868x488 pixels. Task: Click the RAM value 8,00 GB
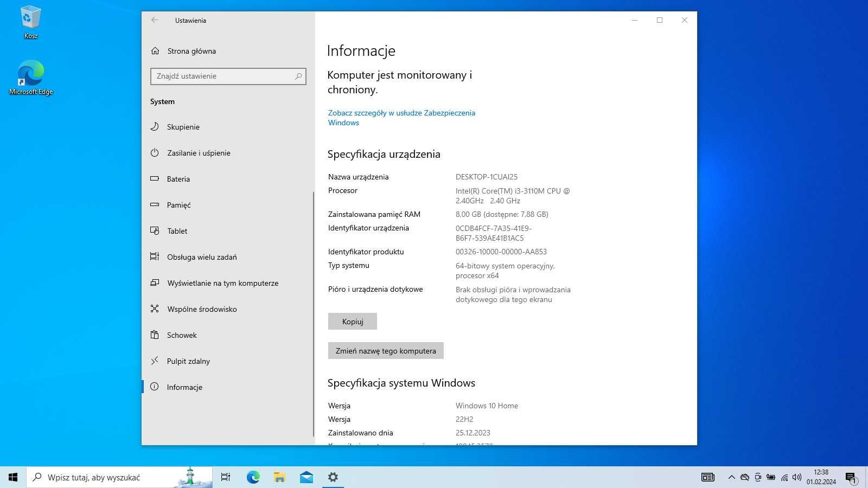pyautogui.click(x=502, y=214)
